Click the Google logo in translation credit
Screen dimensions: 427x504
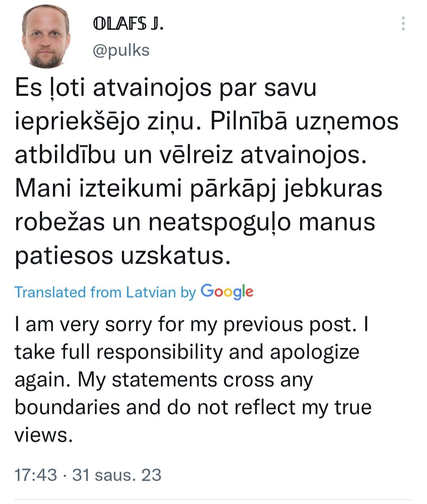point(227,292)
